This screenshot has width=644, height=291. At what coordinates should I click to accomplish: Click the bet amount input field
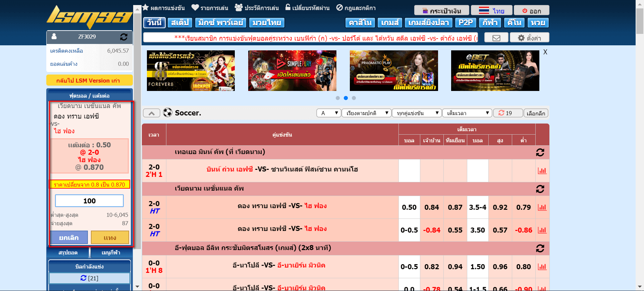(x=89, y=201)
